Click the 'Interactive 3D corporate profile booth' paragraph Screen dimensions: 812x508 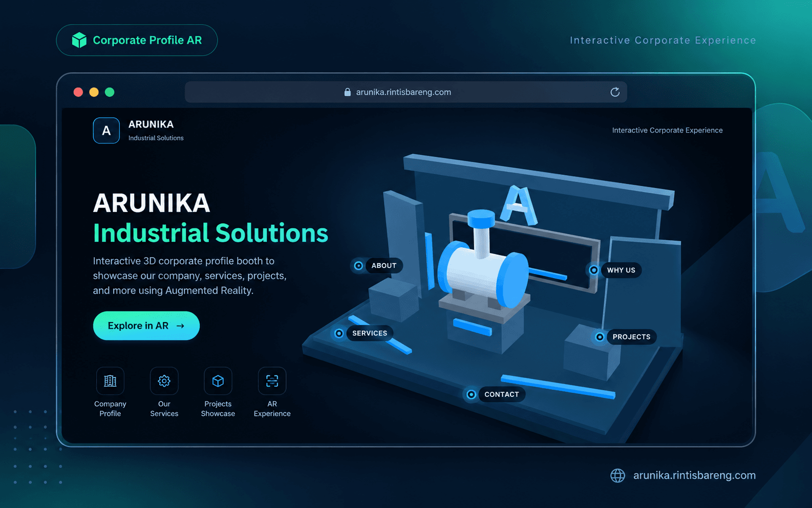click(x=189, y=276)
